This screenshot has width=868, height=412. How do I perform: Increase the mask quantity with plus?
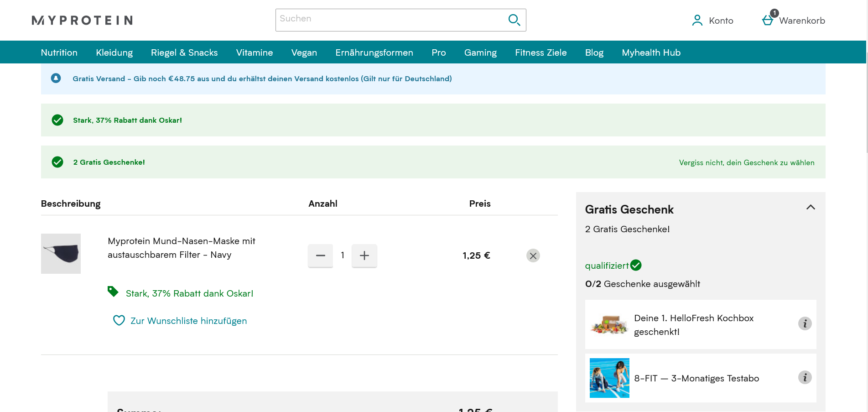coord(364,256)
